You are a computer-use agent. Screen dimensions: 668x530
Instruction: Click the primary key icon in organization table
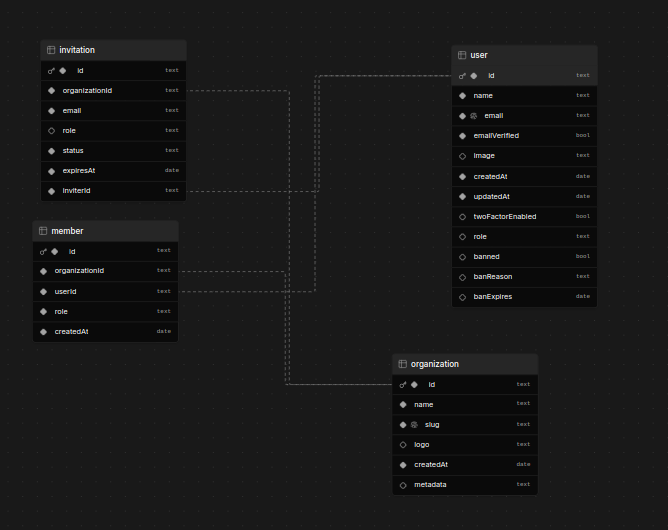[402, 385]
